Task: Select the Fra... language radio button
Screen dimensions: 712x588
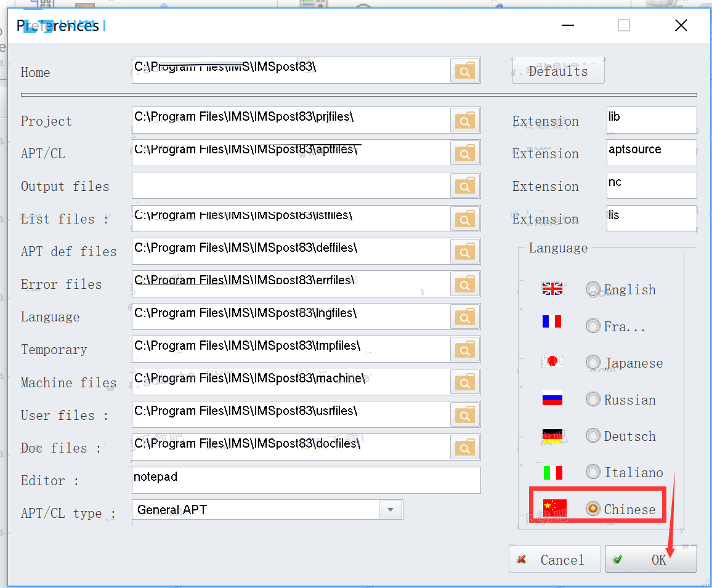Action: tap(593, 326)
